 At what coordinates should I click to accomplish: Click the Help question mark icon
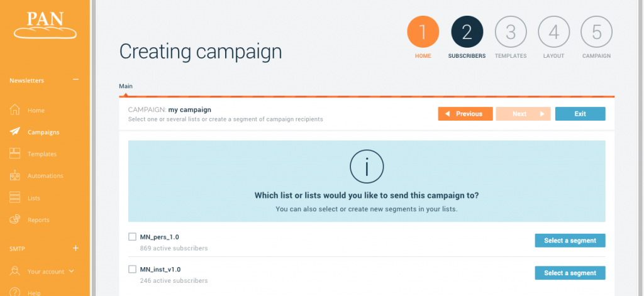click(x=15, y=292)
